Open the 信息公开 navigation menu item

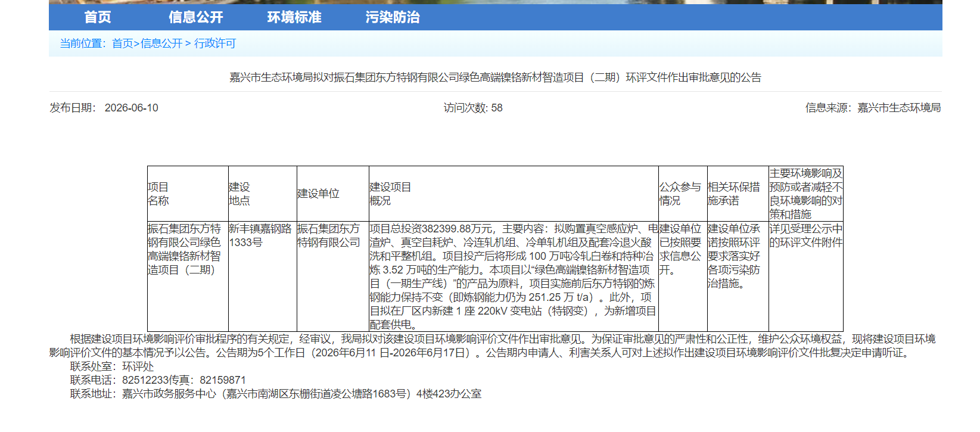click(196, 17)
